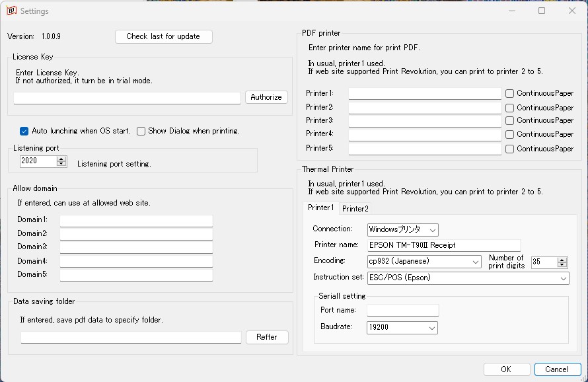Click the Settings app icon in title bar
The image size is (588, 382).
click(11, 11)
